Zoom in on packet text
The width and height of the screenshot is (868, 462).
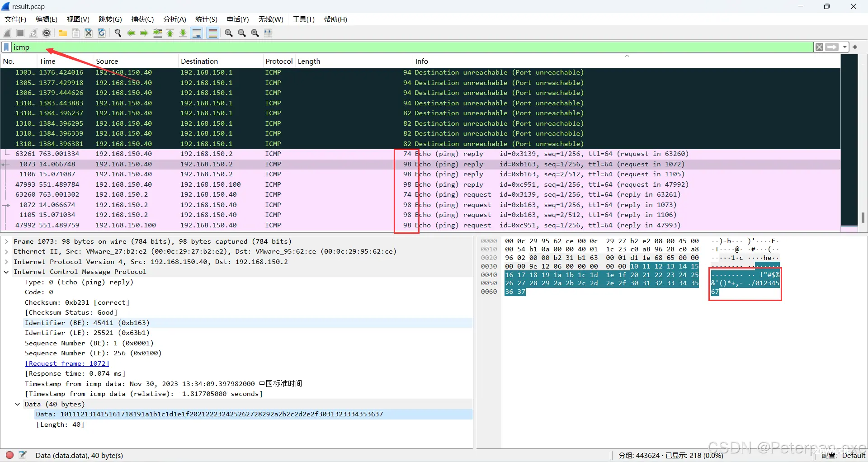click(x=229, y=33)
